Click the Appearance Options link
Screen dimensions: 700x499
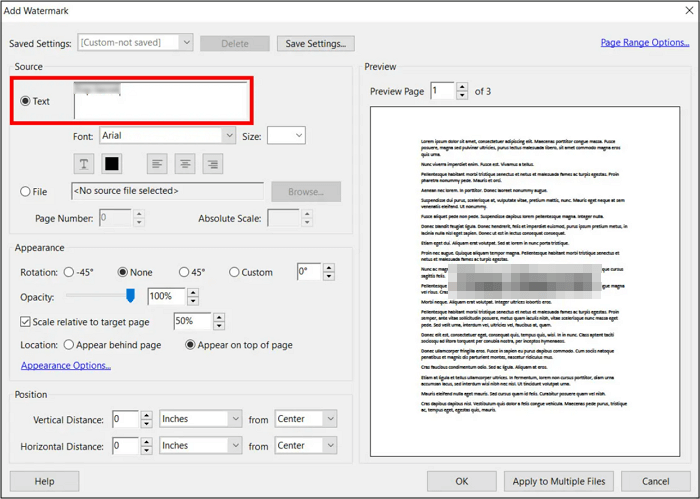[66, 366]
